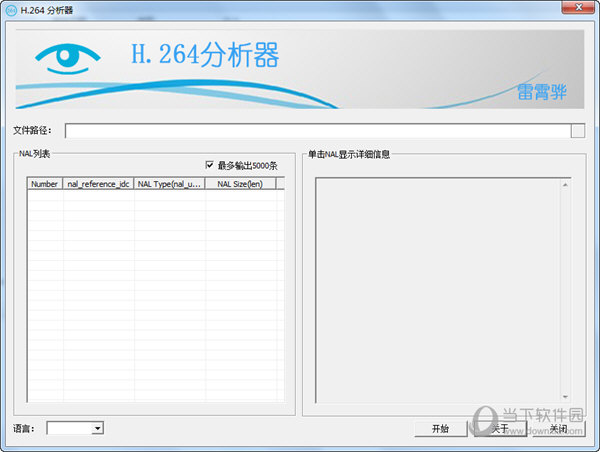The image size is (600, 452).
Task: Click the detail panel scroll up arrow
Action: click(565, 185)
